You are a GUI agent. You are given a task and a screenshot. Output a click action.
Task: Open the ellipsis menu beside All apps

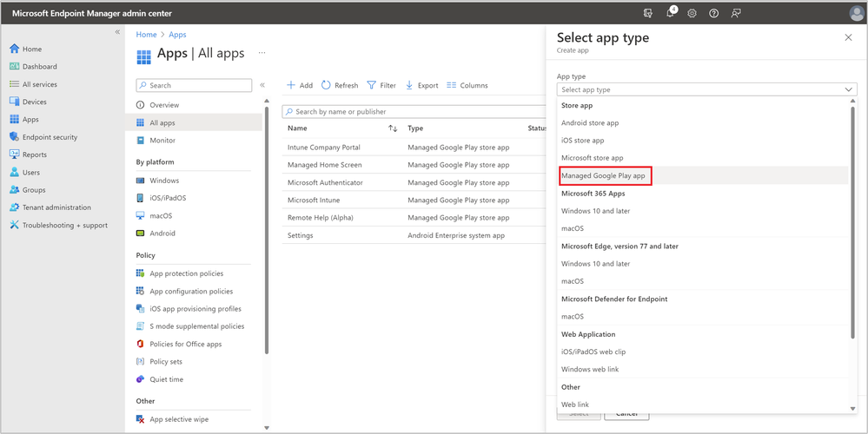pos(262,53)
